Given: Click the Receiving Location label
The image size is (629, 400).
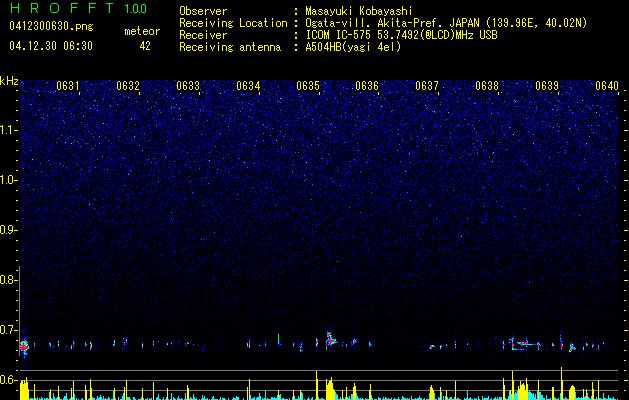Looking at the screenshot, I should coord(233,23).
